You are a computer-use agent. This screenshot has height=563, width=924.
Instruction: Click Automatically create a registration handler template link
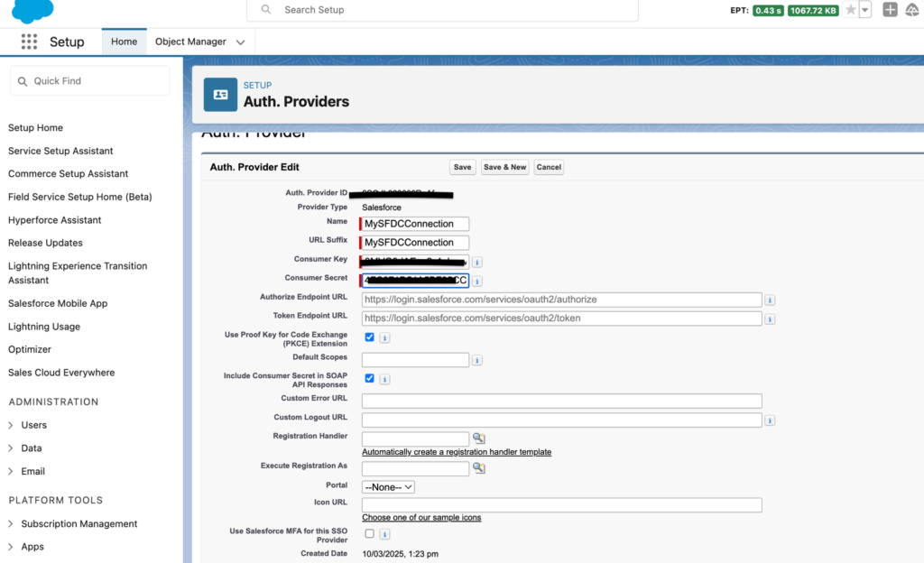pos(457,452)
